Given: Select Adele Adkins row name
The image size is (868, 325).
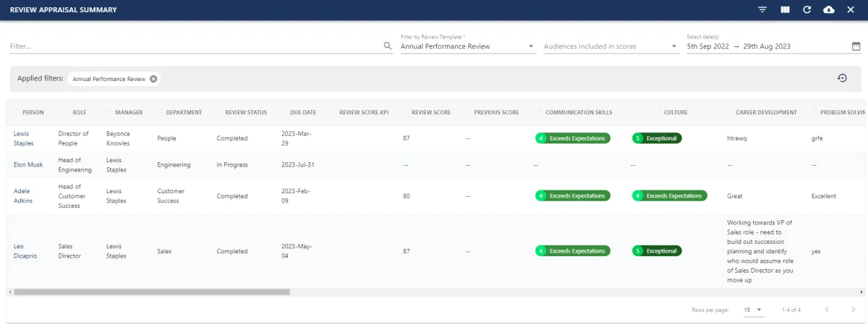Looking at the screenshot, I should (23, 196).
